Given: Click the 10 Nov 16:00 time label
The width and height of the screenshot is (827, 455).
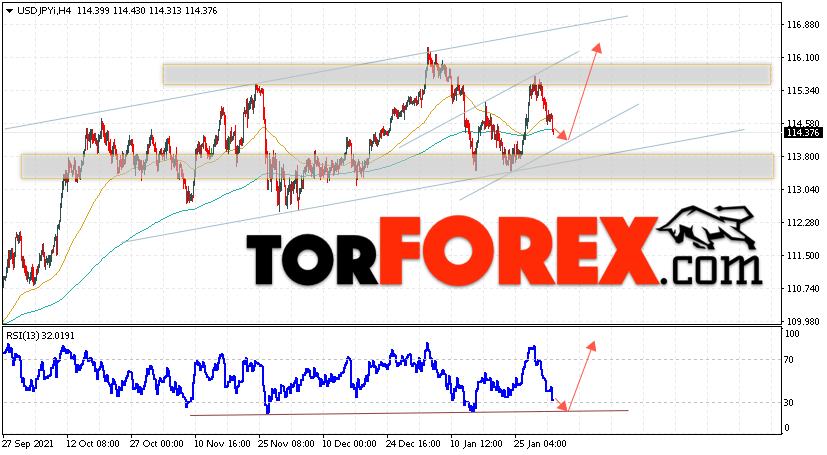Looking at the screenshot, I should (222, 444).
